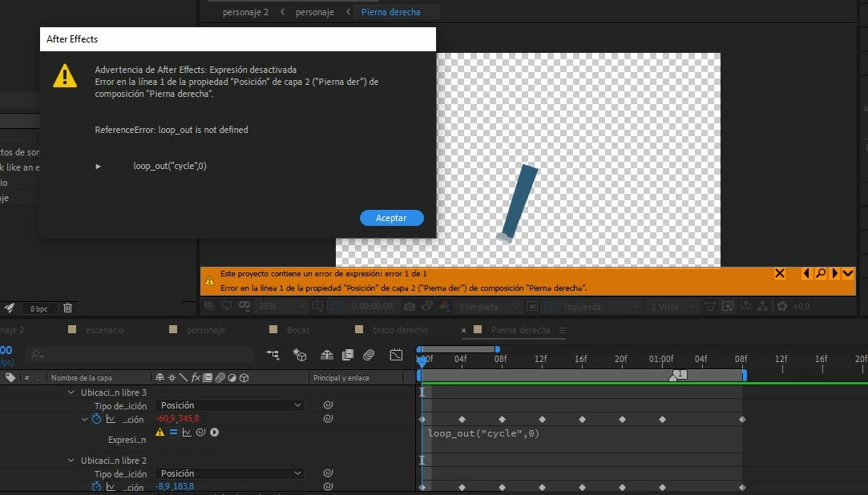Toggle the hide shy layers timeline button

[327, 355]
